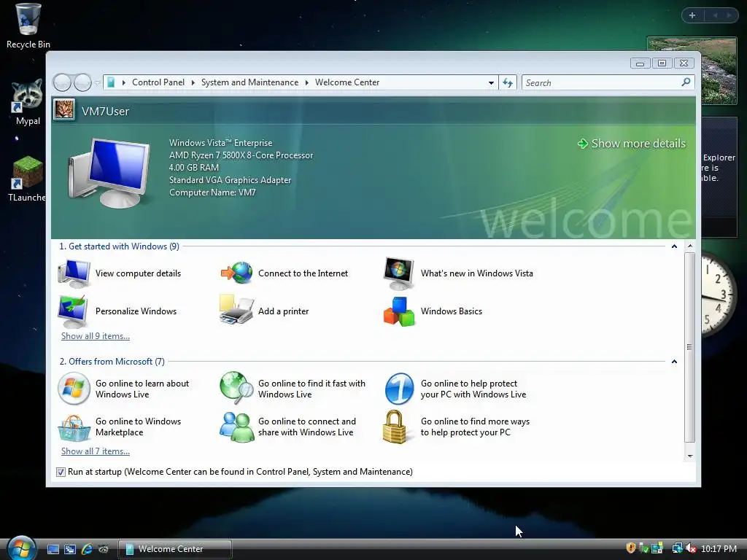Click the refresh button beside address bar
This screenshot has height=560, width=747.
tap(508, 83)
